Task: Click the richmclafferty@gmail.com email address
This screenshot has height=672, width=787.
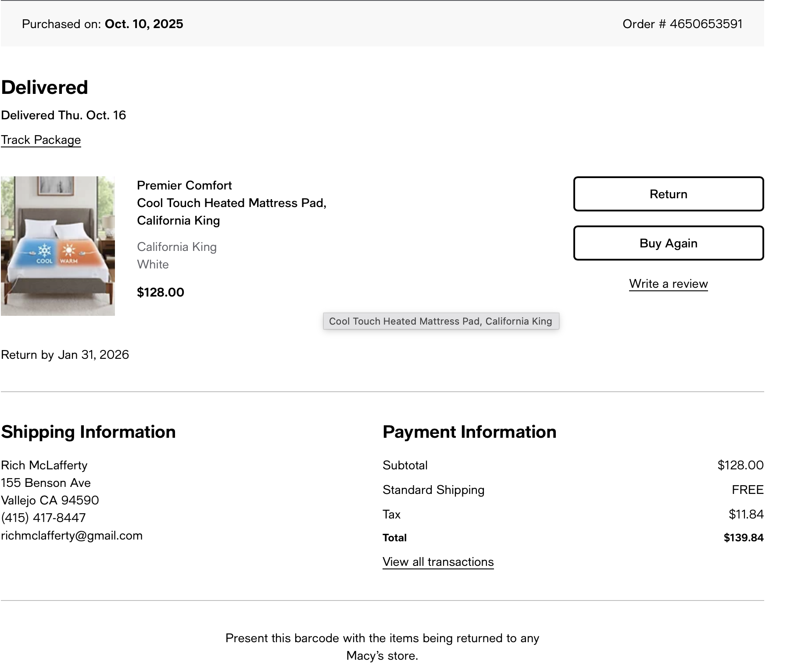Action: point(72,536)
